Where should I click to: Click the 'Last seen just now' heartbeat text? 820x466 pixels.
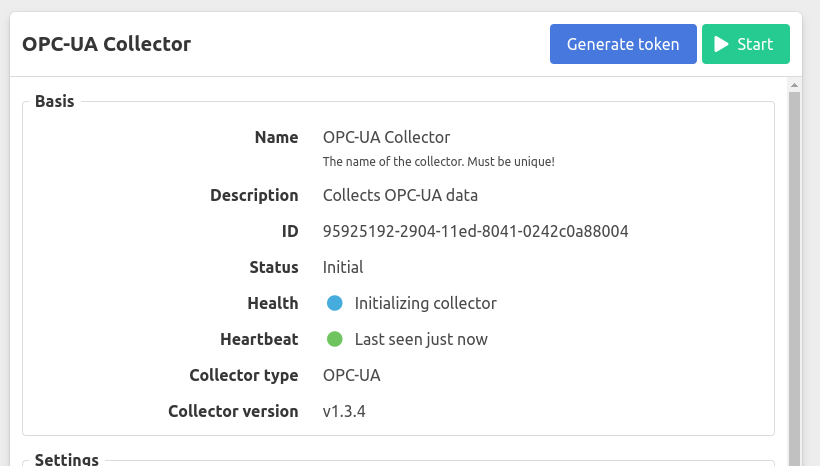pyautogui.click(x=421, y=339)
